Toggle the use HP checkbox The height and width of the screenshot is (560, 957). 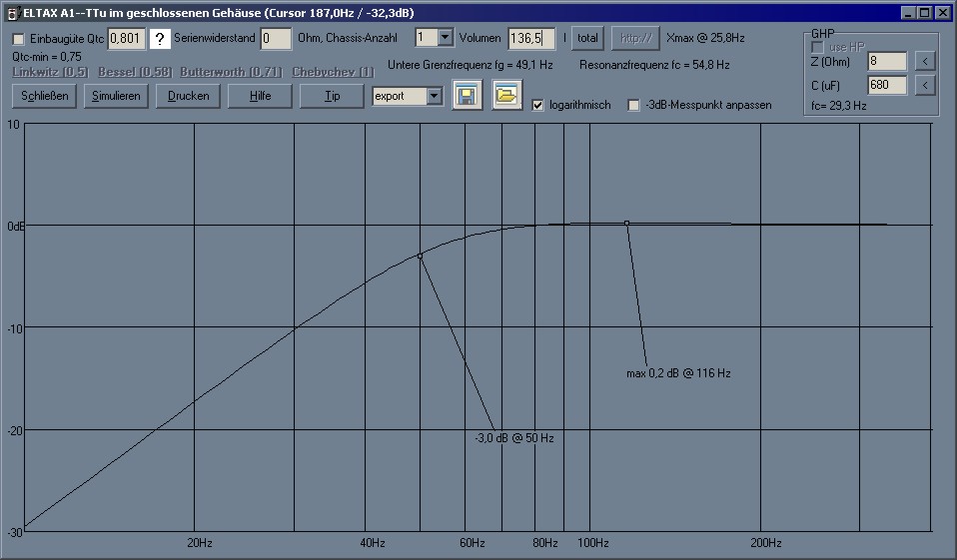point(817,47)
